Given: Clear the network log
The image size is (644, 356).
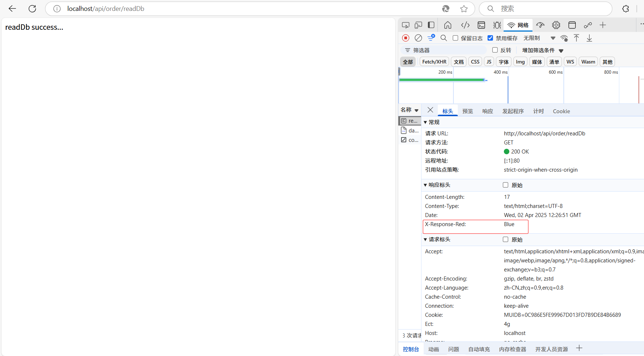Looking at the screenshot, I should coord(418,38).
